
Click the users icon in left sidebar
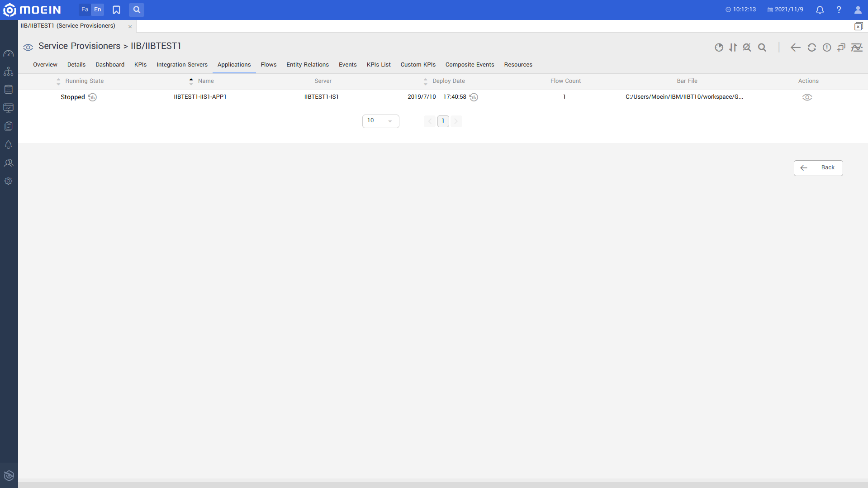(x=9, y=163)
